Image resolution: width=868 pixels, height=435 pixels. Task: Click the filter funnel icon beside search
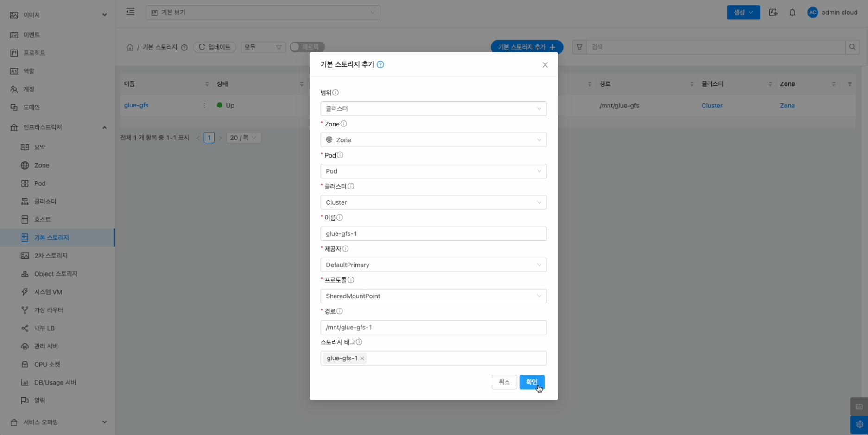tap(579, 47)
